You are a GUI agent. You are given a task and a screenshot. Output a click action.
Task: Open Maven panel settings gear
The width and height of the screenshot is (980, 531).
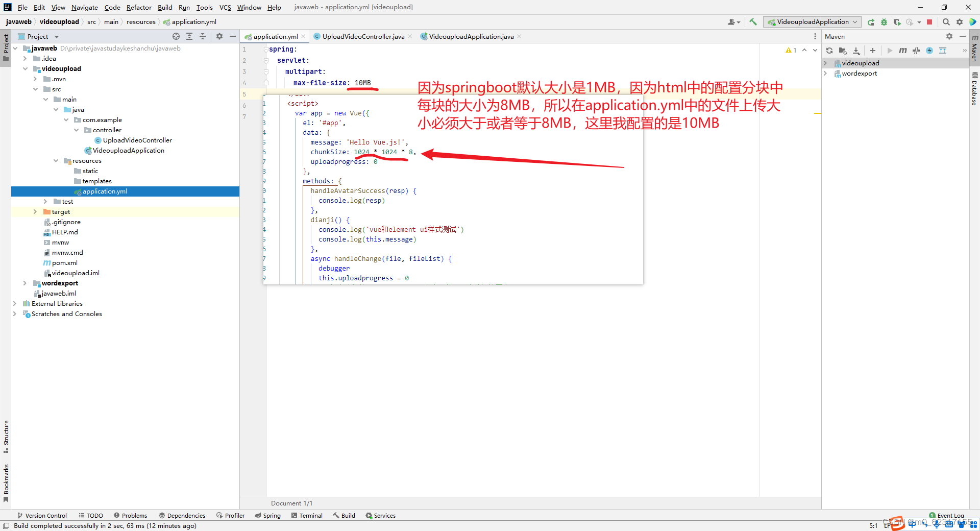[949, 36]
